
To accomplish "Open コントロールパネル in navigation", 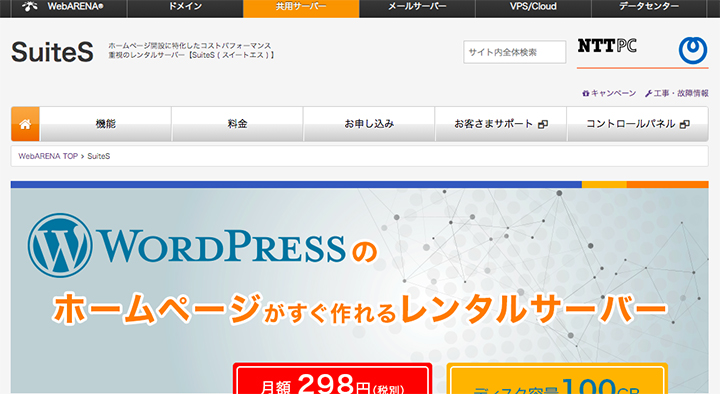I will click(x=638, y=124).
